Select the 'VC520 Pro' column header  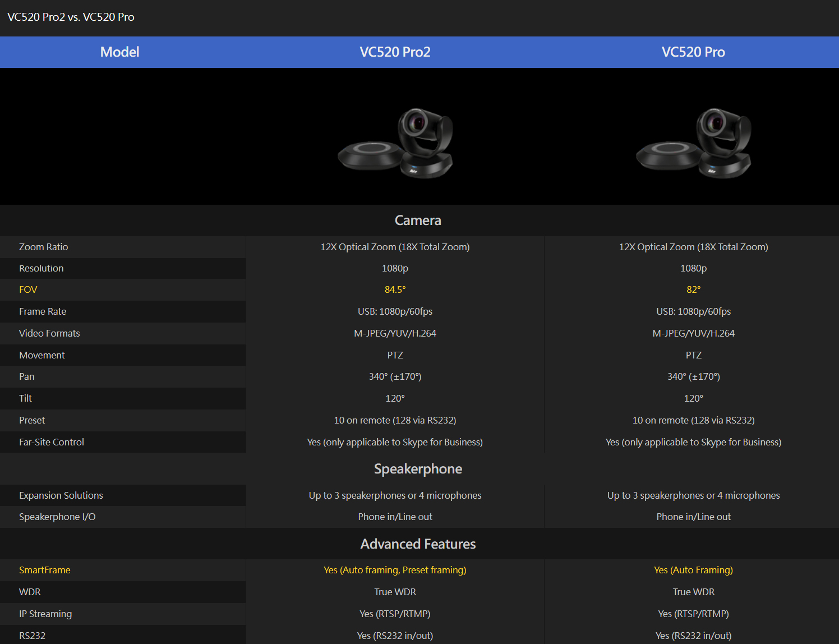tap(693, 52)
